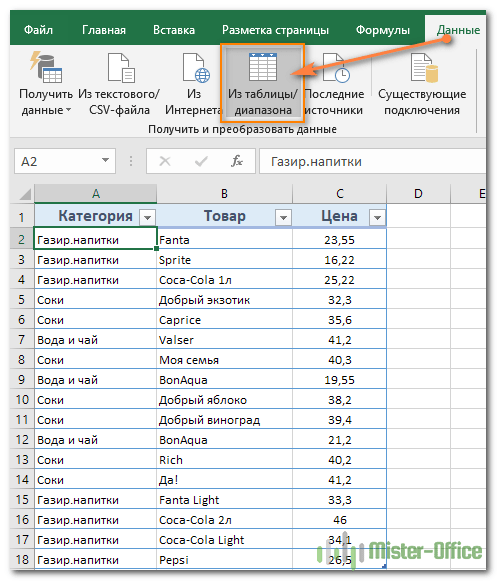Select price cell 46
This screenshot has height=581, width=497.
click(x=339, y=520)
